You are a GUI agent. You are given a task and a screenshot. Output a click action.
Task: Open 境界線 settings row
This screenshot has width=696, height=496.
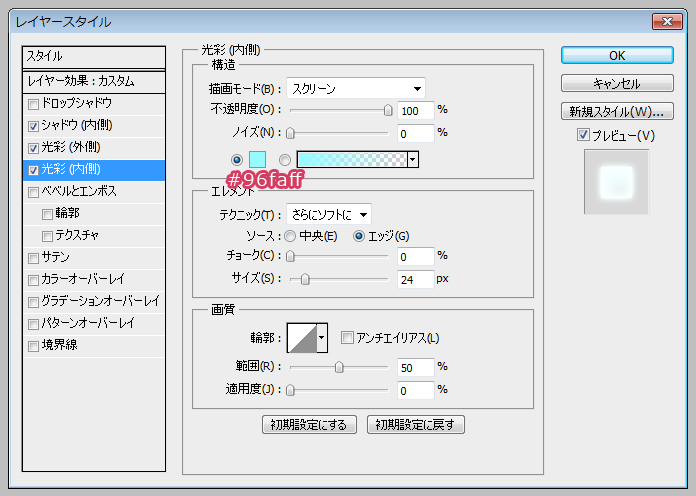94,346
